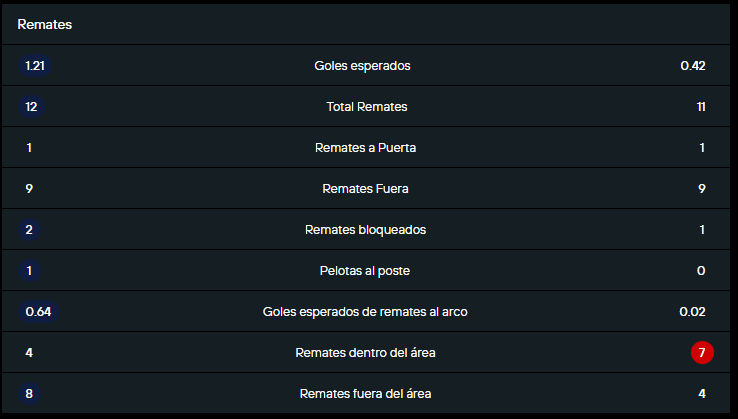Click the 0.02 away value

(693, 312)
